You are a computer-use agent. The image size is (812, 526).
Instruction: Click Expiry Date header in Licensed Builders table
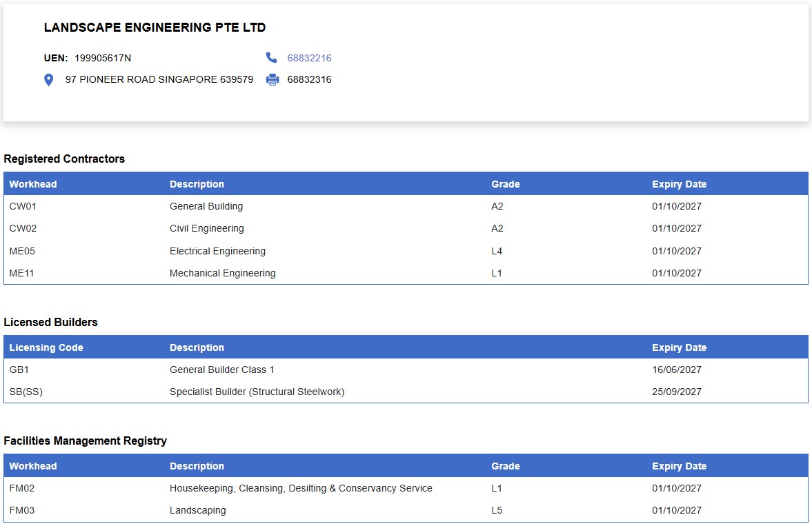click(679, 347)
